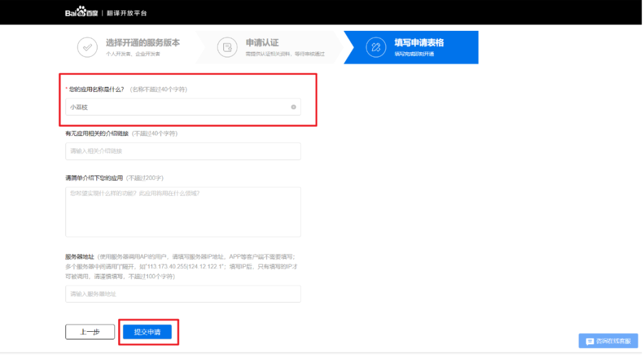The image size is (644, 362).
Task: Click the checkmark icon of step one
Action: pyautogui.click(x=87, y=47)
